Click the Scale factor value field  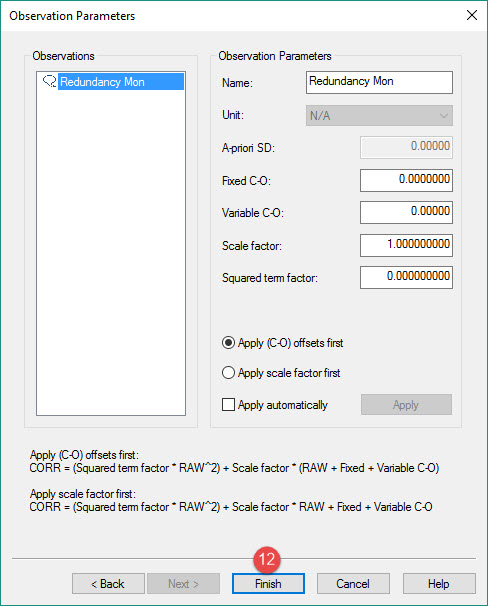pos(406,245)
